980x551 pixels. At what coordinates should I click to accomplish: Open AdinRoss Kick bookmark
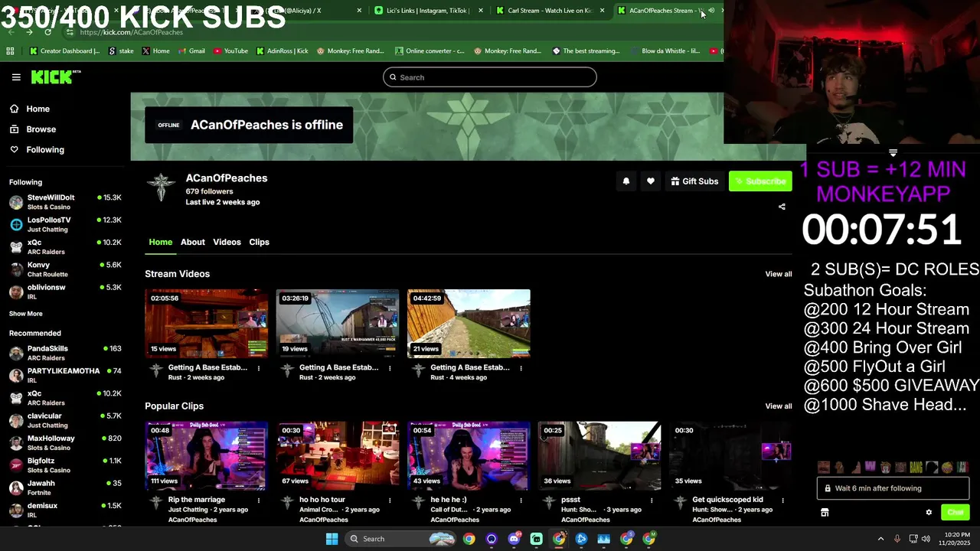283,51
